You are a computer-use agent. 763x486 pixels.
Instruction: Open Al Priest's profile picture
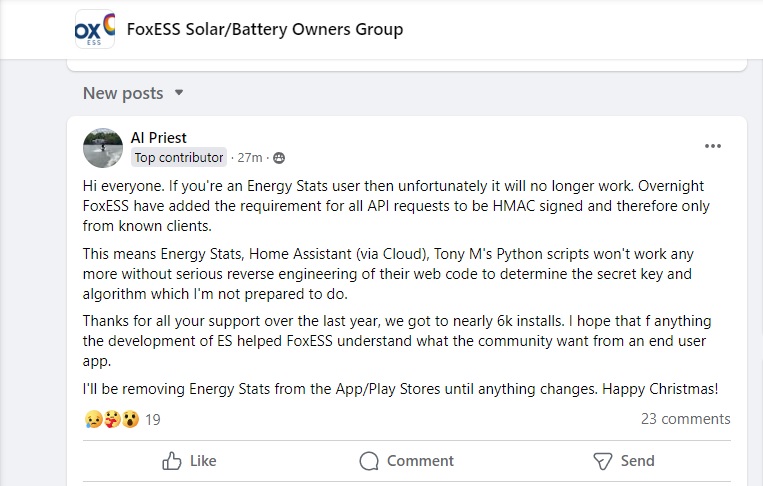click(x=103, y=148)
